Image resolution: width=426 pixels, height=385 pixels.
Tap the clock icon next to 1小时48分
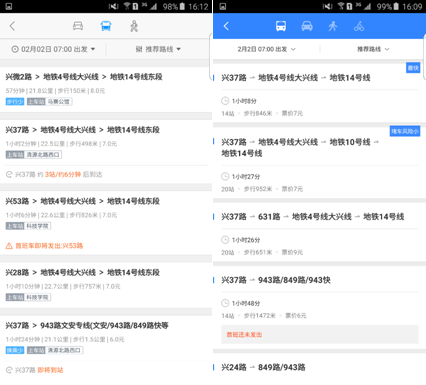[225, 303]
